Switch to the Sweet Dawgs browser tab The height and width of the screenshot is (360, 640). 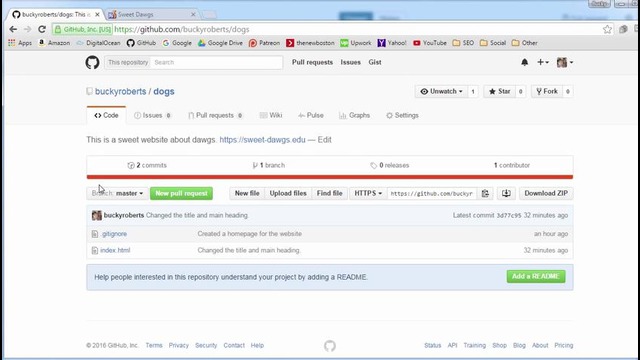point(152,15)
